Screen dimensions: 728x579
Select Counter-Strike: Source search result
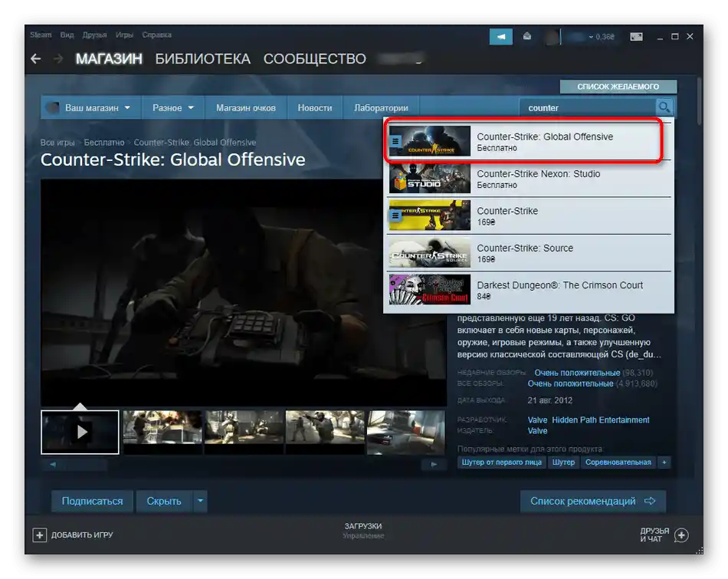(530, 253)
